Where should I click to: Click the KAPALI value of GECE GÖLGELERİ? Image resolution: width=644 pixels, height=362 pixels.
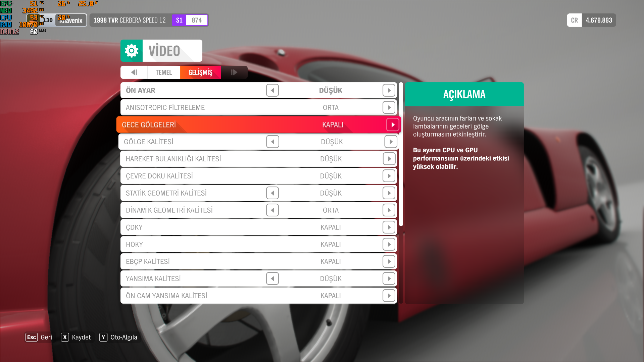pyautogui.click(x=333, y=124)
